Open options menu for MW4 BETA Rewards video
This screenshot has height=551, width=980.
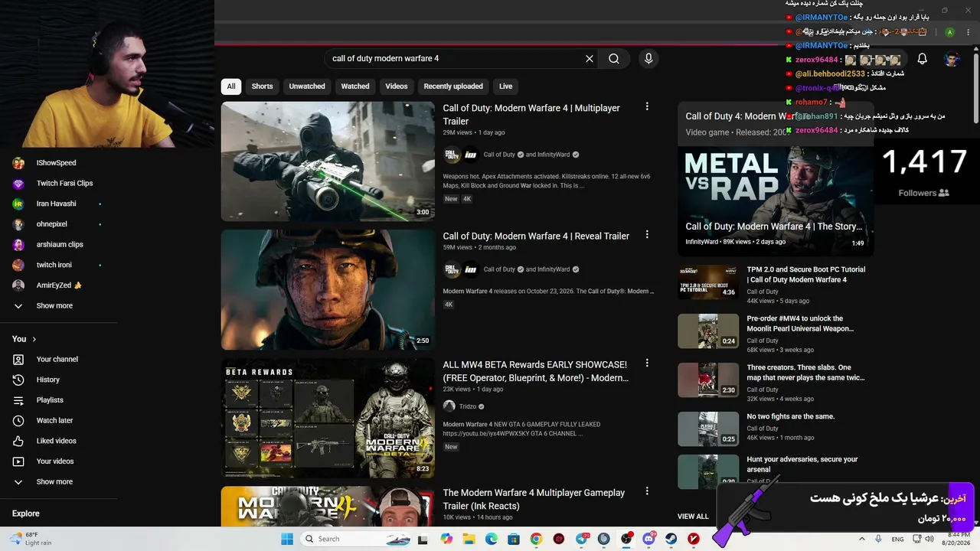647,364
